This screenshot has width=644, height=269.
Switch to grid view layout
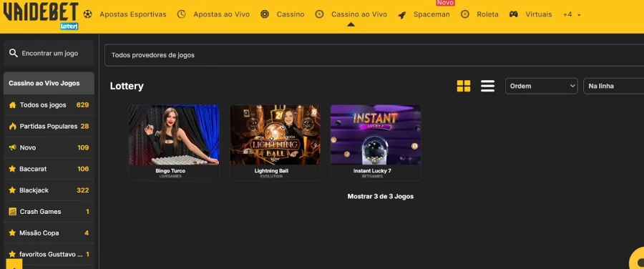pos(464,86)
